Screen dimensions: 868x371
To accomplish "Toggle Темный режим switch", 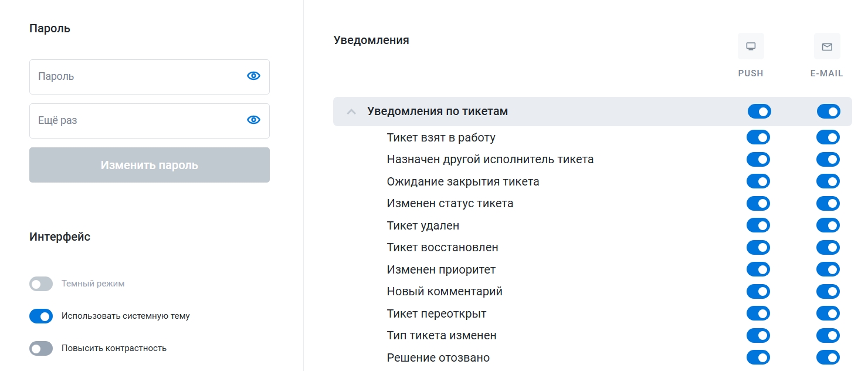I will pos(41,284).
